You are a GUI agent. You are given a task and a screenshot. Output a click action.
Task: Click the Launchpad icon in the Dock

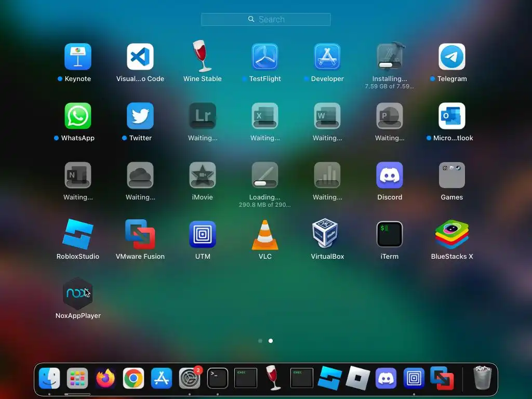[x=77, y=378]
